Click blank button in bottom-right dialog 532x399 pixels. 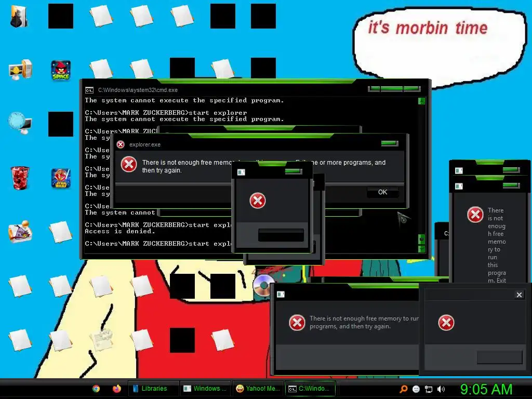pyautogui.click(x=499, y=357)
